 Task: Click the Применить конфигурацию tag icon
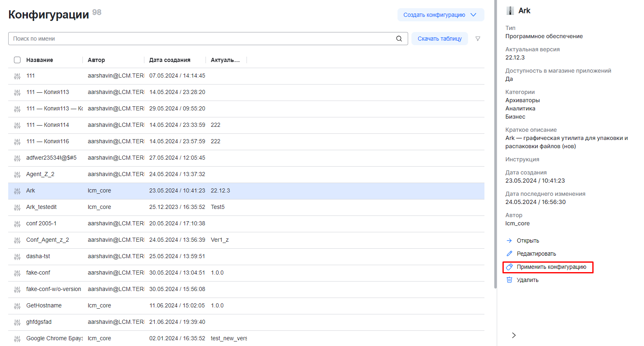click(x=509, y=267)
